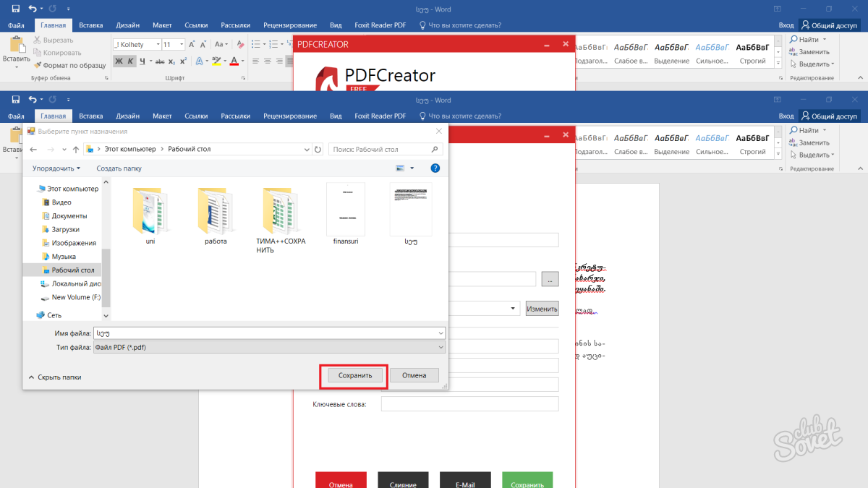Toggle Bold formatting (Ж)
Image resolution: width=868 pixels, height=488 pixels.
pyautogui.click(x=119, y=61)
